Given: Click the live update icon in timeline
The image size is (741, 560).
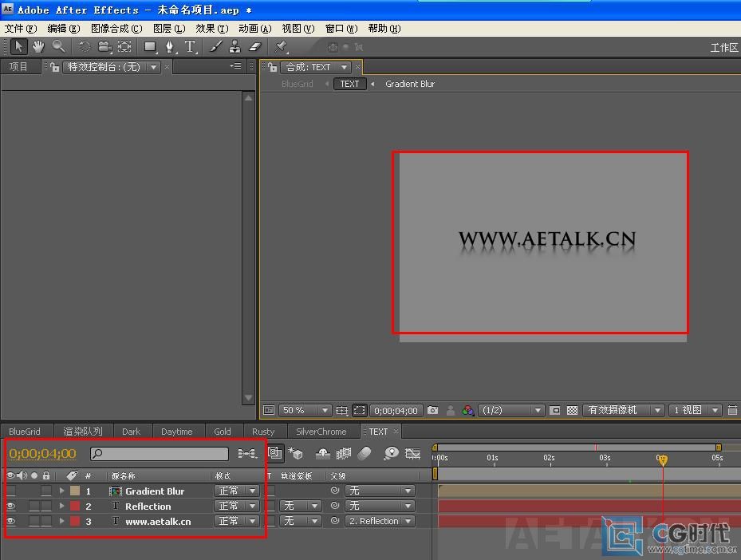Looking at the screenshot, I should click(x=274, y=453).
